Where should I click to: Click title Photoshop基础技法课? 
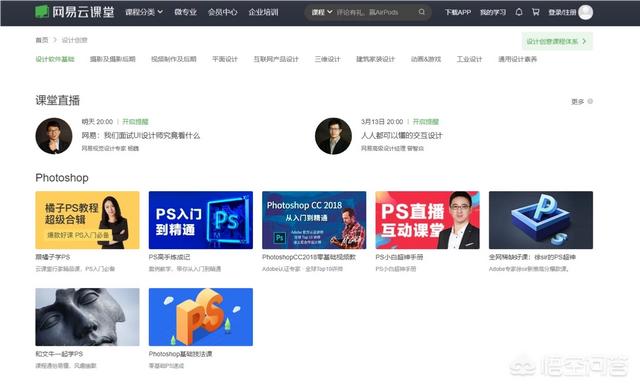pos(180,354)
